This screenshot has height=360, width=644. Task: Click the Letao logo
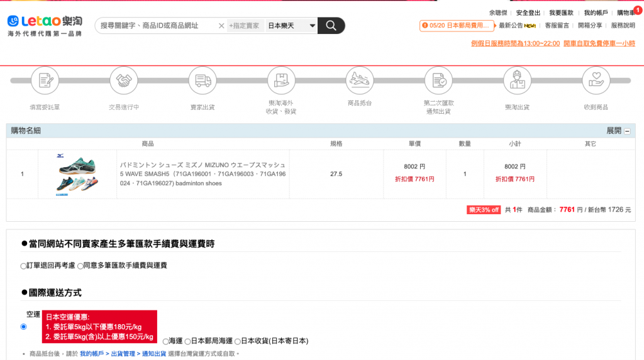click(x=45, y=26)
